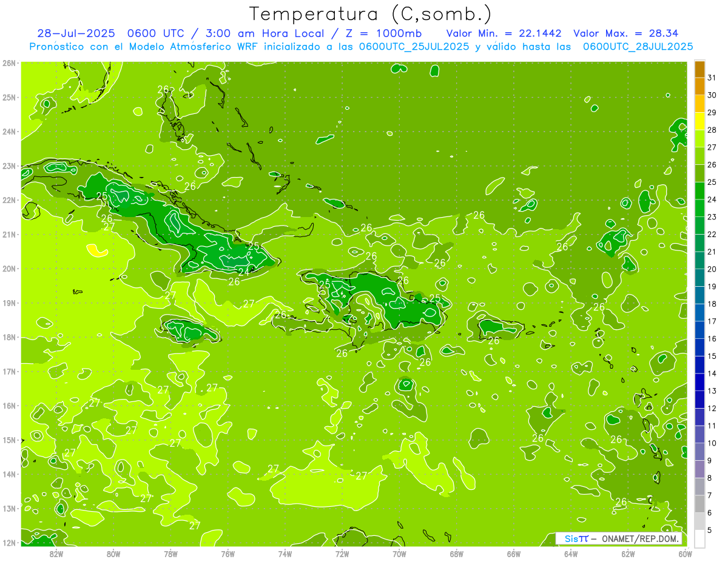Click the '0600UTC_28JUL2025' valid-until time text
The image size is (728, 562).
(638, 47)
